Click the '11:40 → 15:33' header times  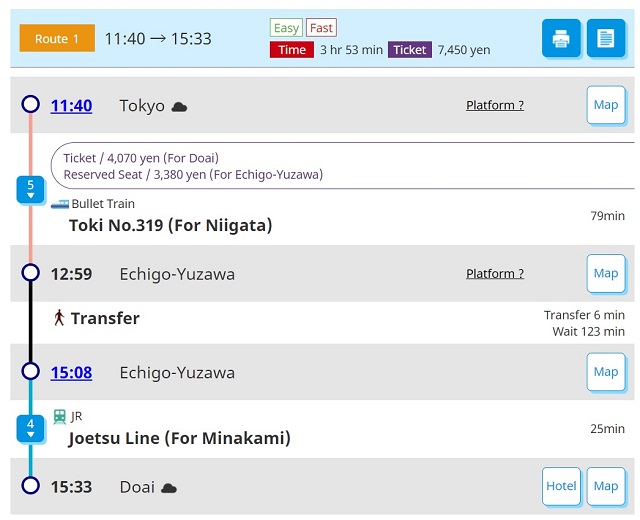pos(158,39)
